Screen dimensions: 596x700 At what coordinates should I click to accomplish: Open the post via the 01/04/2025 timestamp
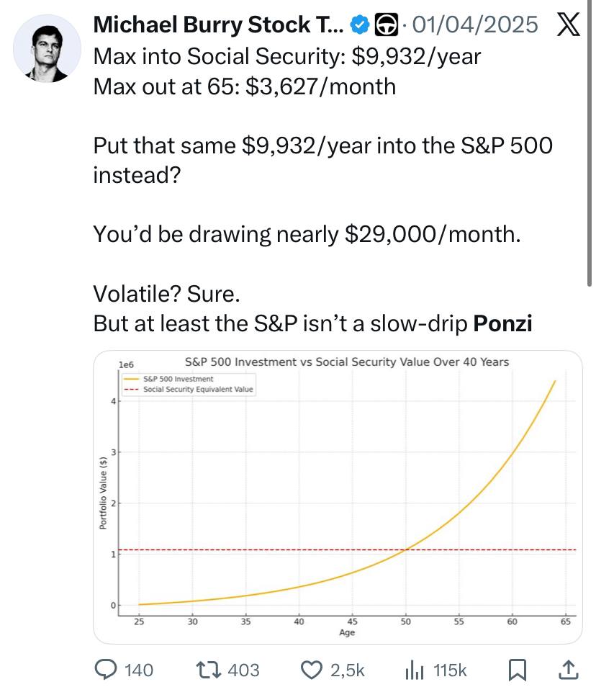click(477, 24)
